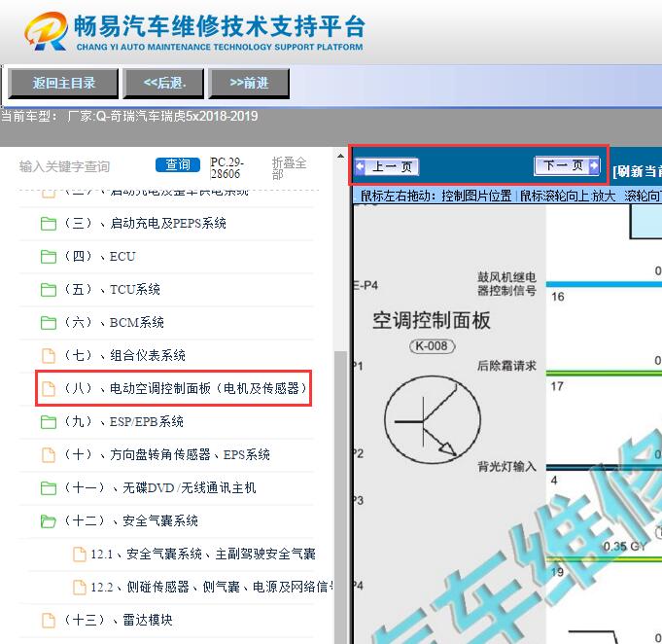This screenshot has height=644, width=662.
Task: Click folder icon beside 无碟DVD/无线通讯主机
Action: 49,488
